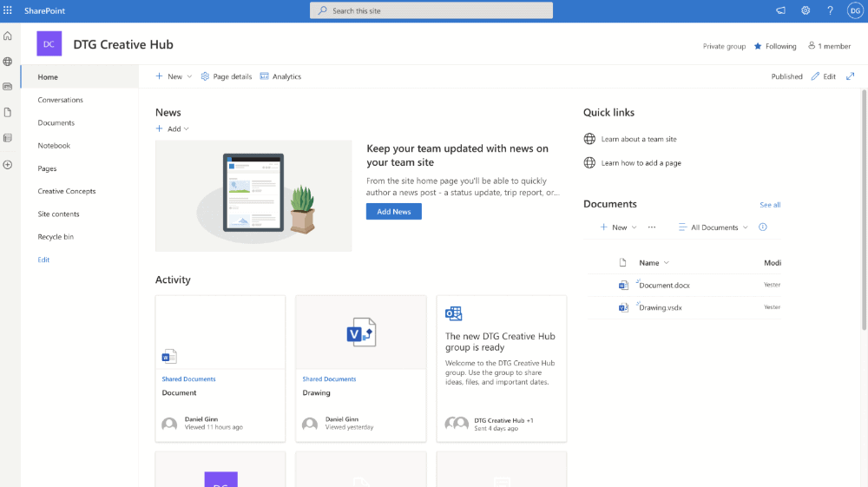The image size is (868, 487).
Task: Click the Search this site field
Action: coord(431,10)
